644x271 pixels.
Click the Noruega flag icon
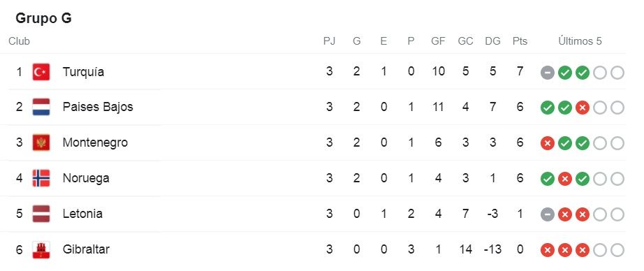pos(41,178)
